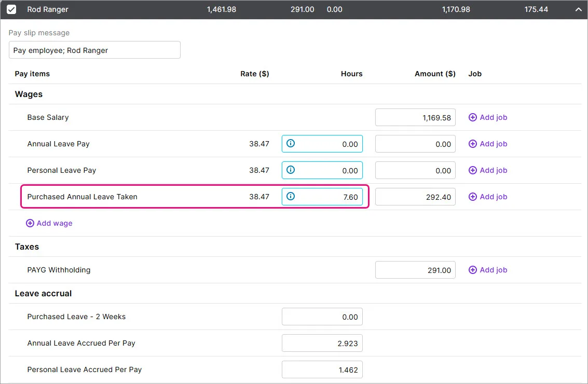Click the plus icon for Annual Leave Pay Add job
The width and height of the screenshot is (588, 384).
[473, 144]
